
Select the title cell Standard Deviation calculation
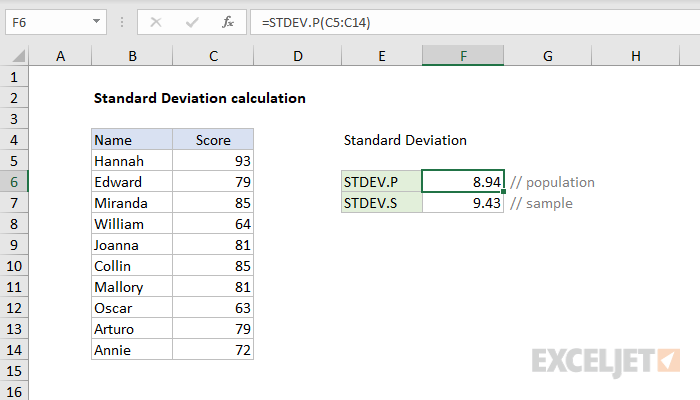[199, 98]
